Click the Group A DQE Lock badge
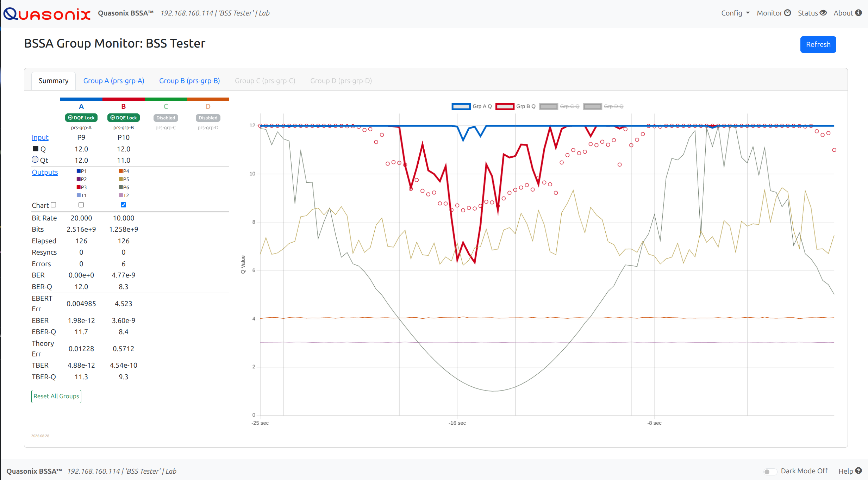 [x=81, y=118]
